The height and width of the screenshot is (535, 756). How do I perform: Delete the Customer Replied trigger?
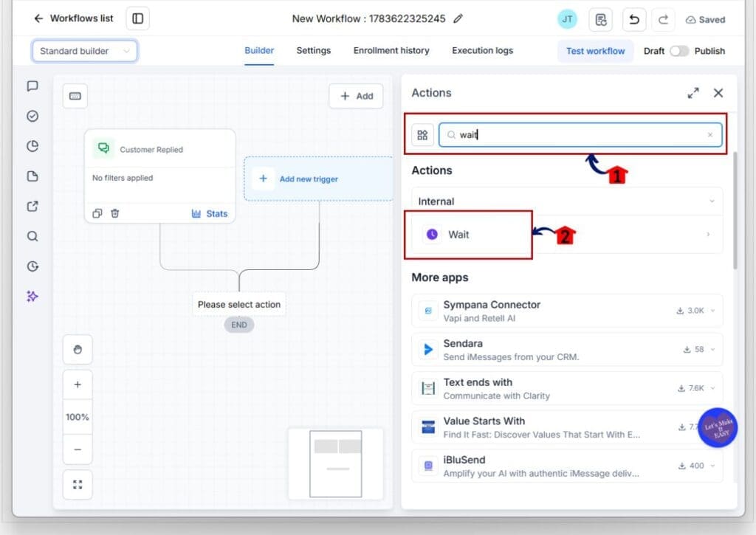(x=114, y=213)
